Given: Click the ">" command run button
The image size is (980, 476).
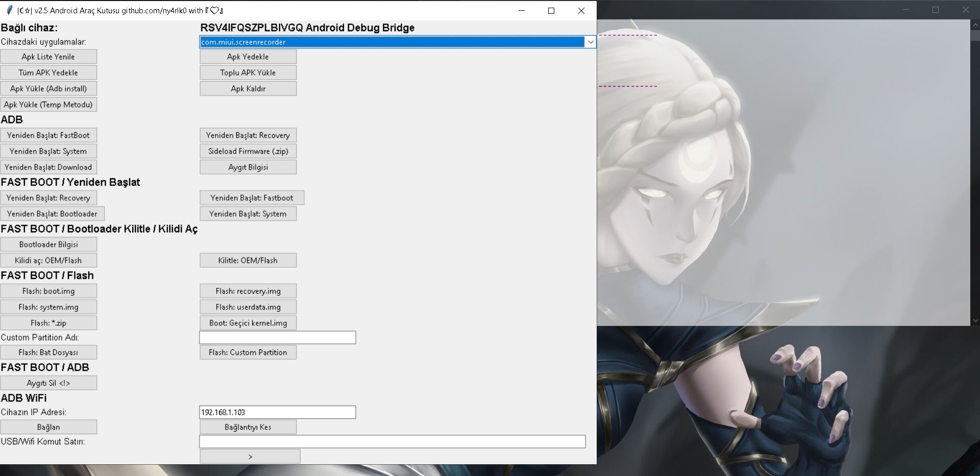Looking at the screenshot, I should (250, 457).
